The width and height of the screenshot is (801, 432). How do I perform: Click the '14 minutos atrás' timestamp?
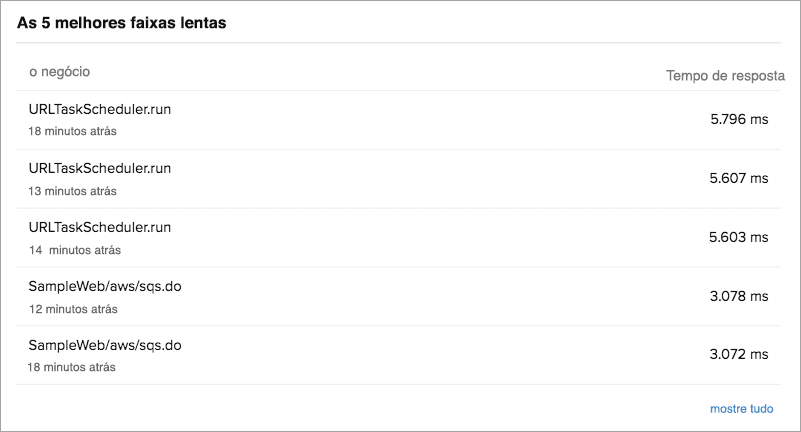75,249
